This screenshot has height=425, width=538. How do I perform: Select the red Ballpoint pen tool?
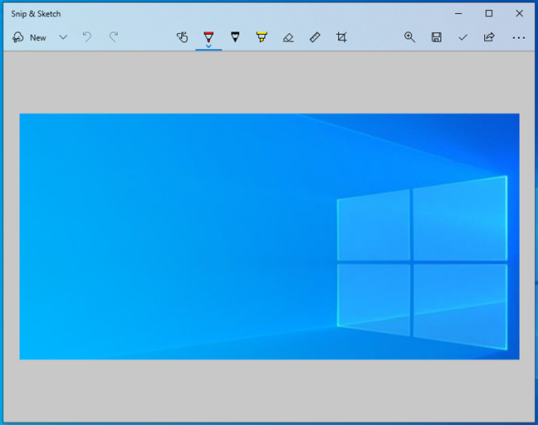(x=209, y=36)
